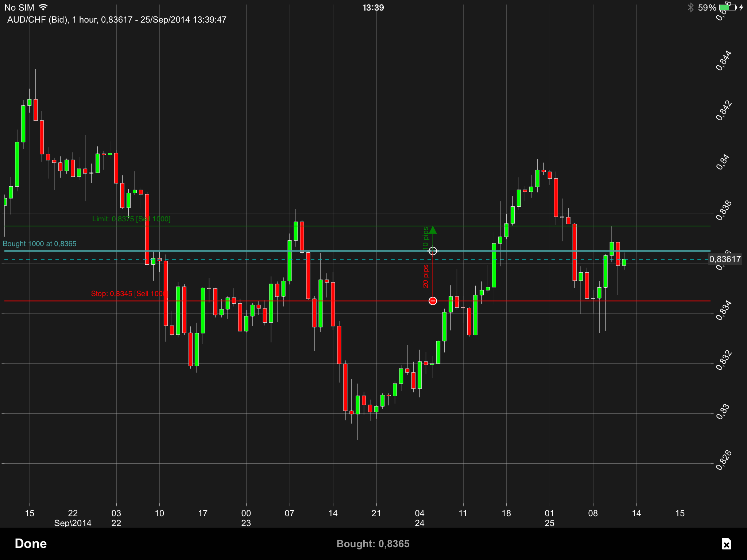Tap the green limit arrow handle
Viewport: 747px width, 560px height.
click(433, 230)
